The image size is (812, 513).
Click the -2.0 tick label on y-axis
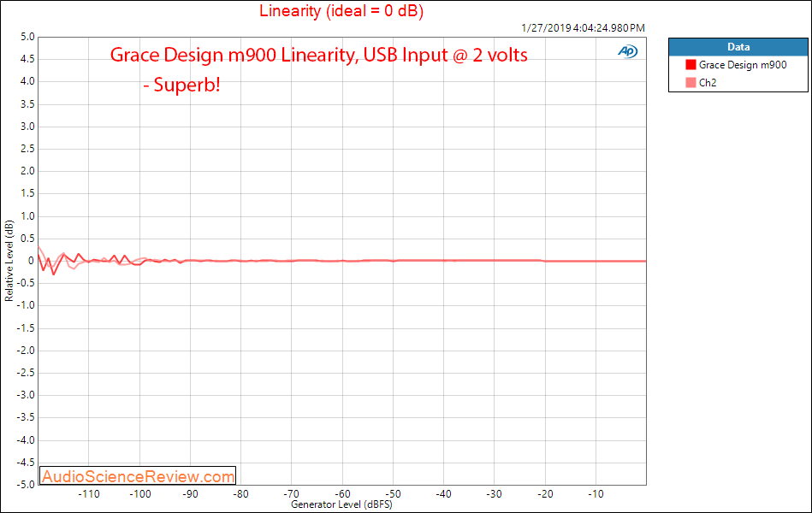pyautogui.click(x=26, y=350)
